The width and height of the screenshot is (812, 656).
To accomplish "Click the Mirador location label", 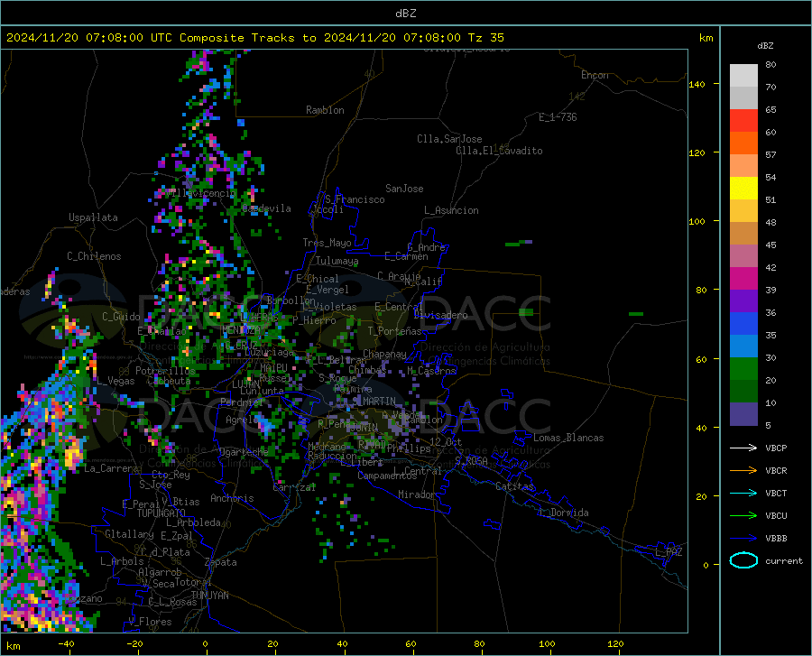I will [416, 494].
